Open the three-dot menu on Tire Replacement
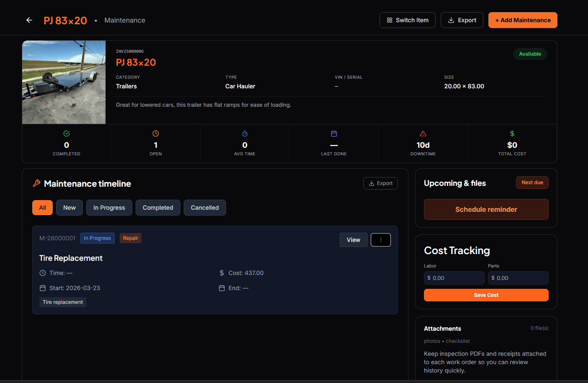Viewport: 588px width, 383px height. point(380,239)
